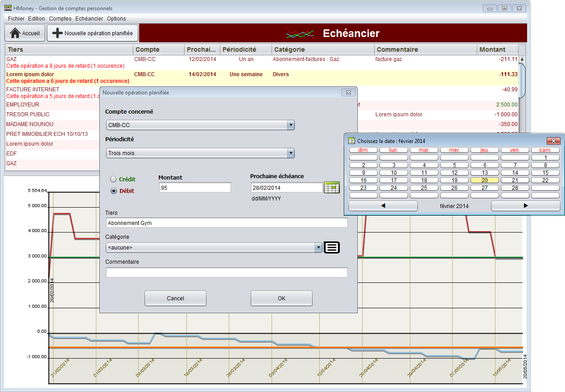
Task: Close the Nouvelle opération planifiée dialog
Action: 348,93
